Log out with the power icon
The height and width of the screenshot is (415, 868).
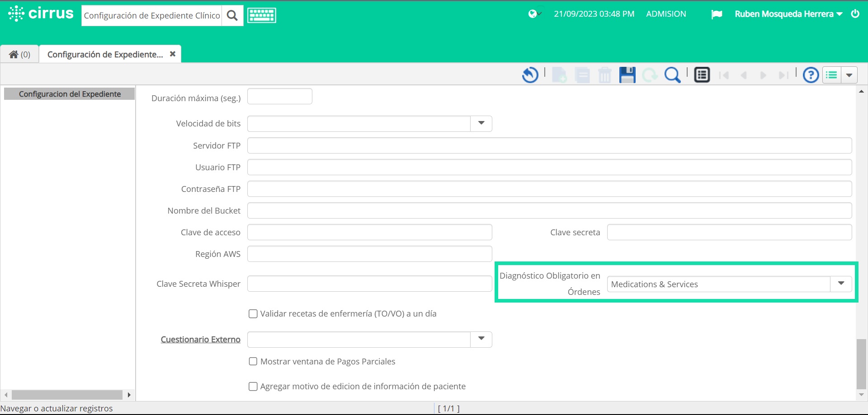(856, 14)
